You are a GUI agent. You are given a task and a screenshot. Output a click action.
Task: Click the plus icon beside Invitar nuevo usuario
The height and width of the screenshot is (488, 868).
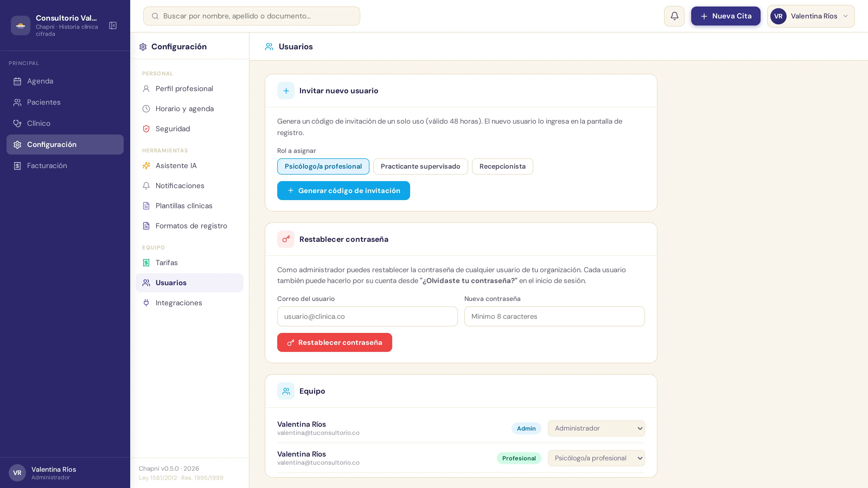286,91
